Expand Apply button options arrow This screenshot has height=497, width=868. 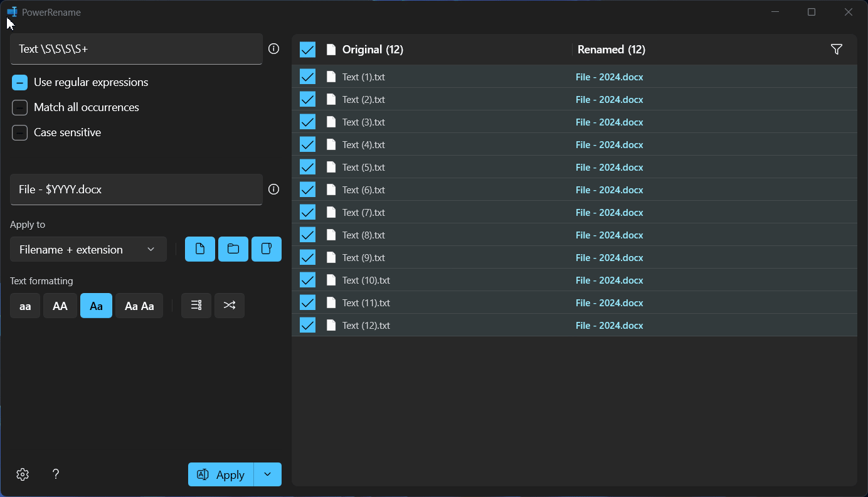tap(268, 474)
